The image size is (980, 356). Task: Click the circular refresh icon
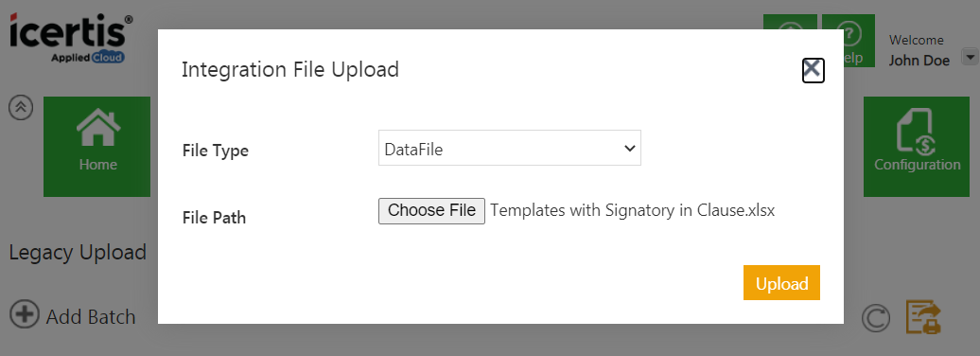pyautogui.click(x=876, y=318)
